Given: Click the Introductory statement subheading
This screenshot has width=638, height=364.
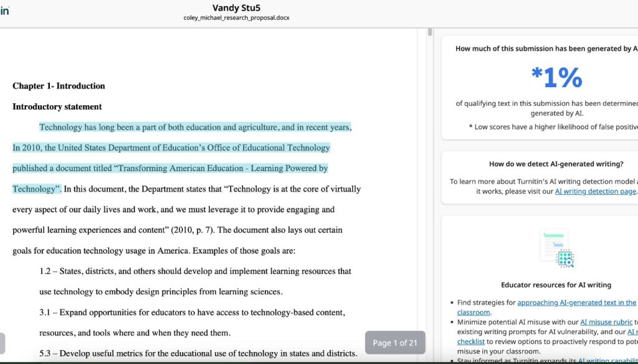Looking at the screenshot, I should tap(57, 106).
